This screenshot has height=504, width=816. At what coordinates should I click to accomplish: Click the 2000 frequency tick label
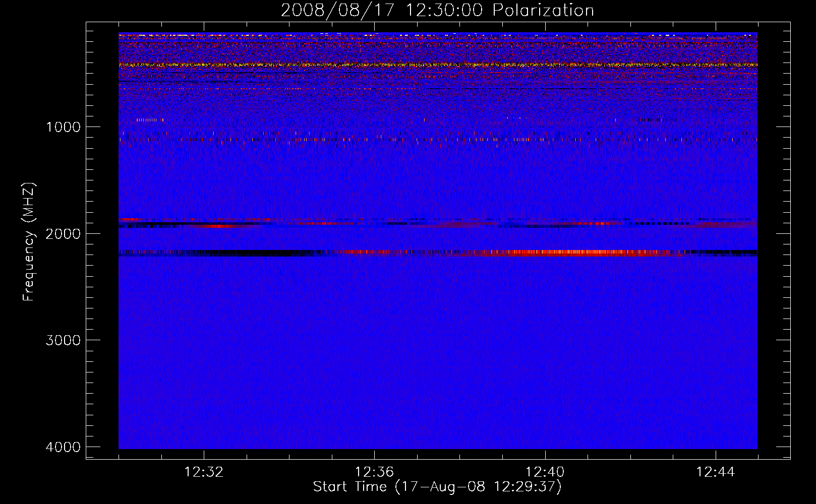coord(63,233)
